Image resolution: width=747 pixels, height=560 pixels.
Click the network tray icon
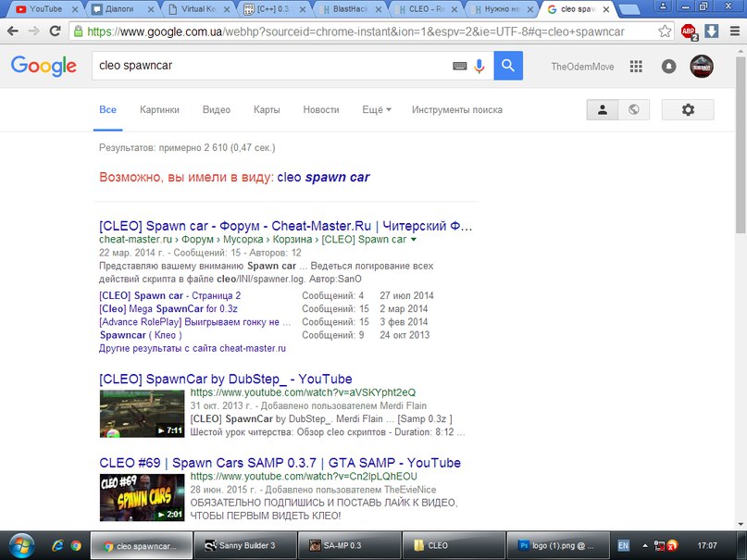(660, 546)
